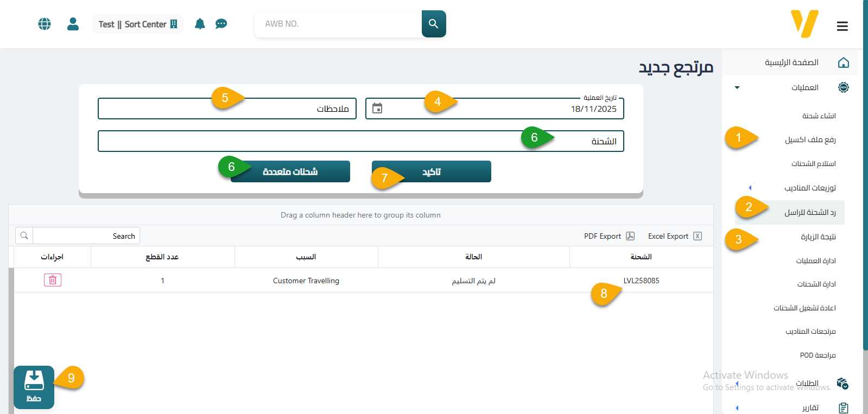Toggle the hamburger sidebar menu

pos(842,26)
